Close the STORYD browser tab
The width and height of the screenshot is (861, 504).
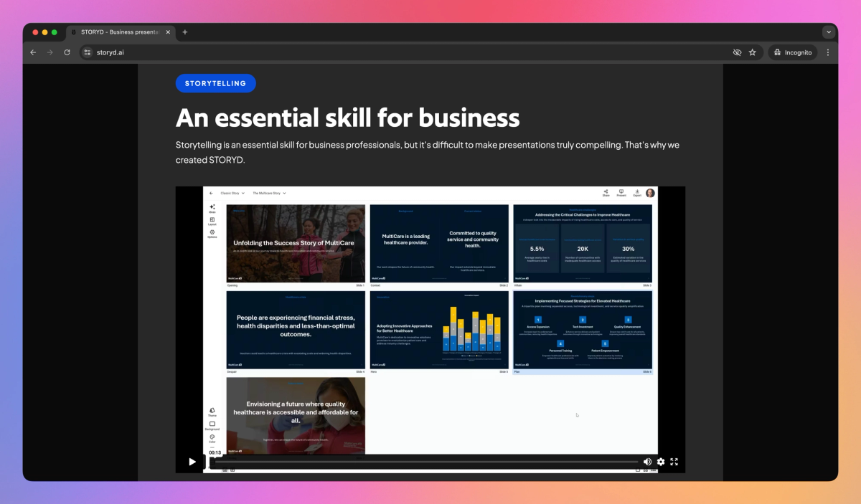[x=168, y=32]
